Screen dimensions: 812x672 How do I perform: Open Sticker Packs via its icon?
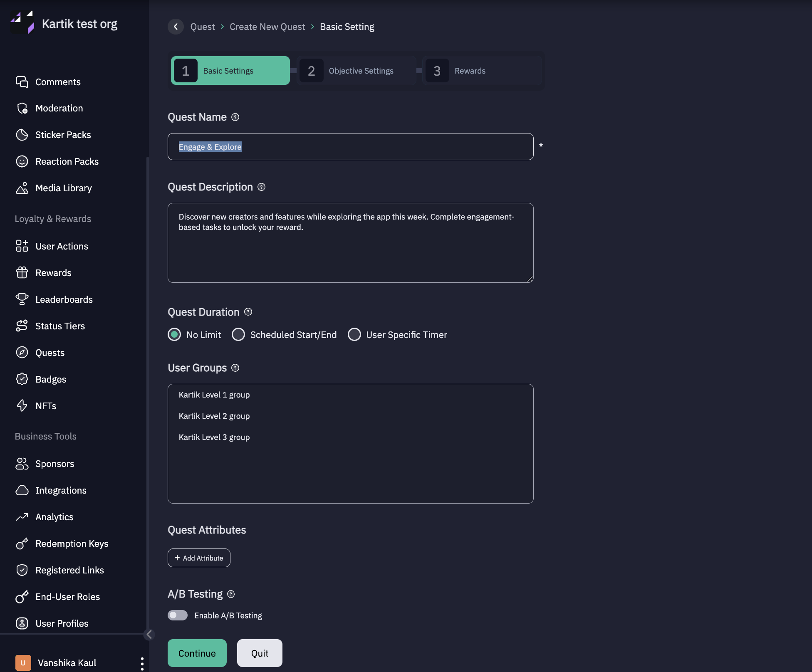click(x=22, y=135)
